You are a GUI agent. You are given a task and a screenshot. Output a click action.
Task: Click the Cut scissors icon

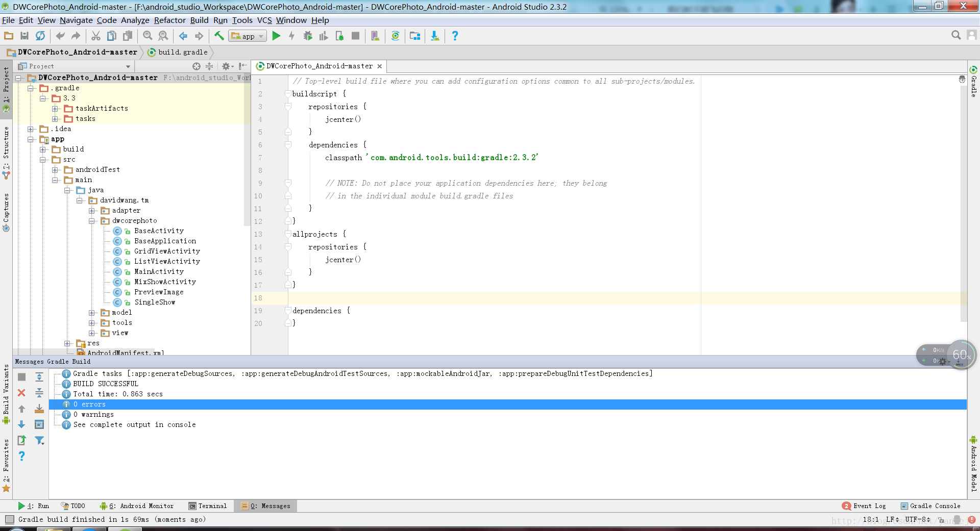click(96, 36)
